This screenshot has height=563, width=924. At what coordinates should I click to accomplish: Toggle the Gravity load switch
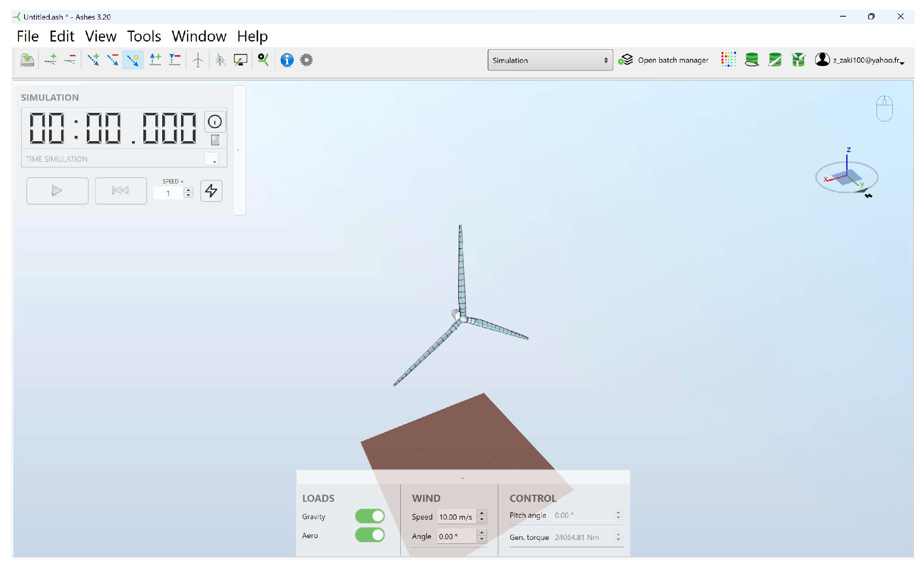370,516
